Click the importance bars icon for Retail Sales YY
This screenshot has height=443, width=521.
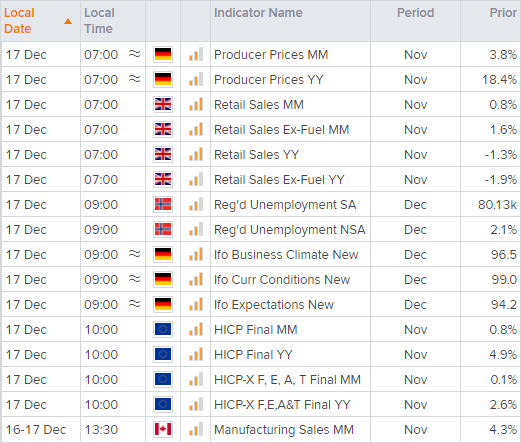click(196, 154)
